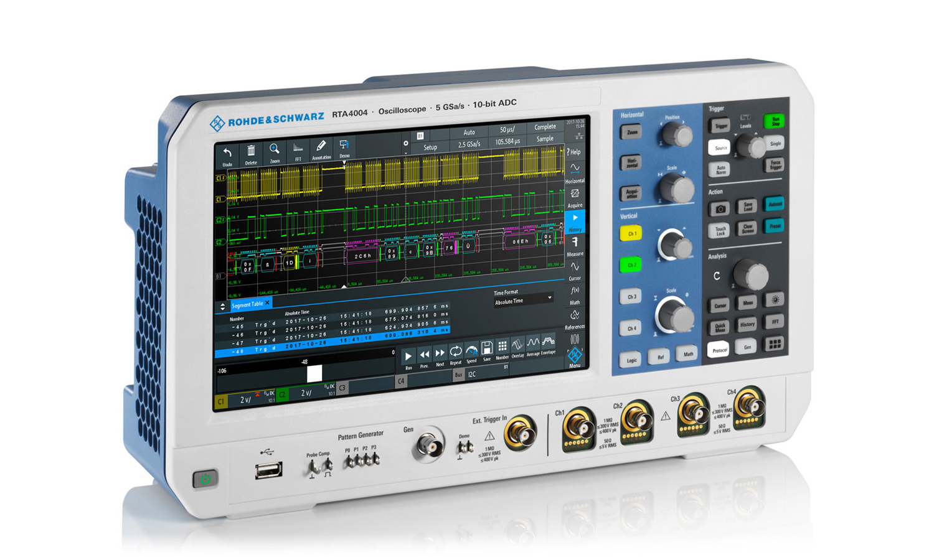This screenshot has height=560, width=934.
Task: Open the Help item on the touchscreen
Action: [x=573, y=152]
